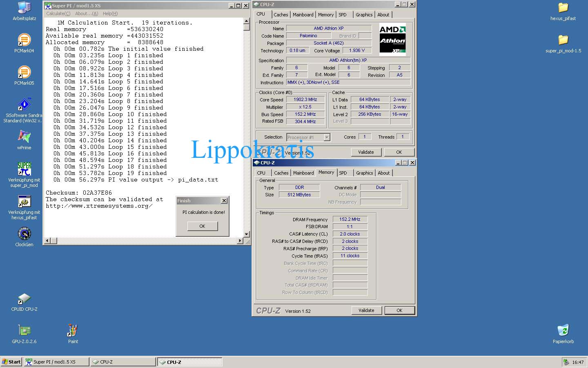Viewport: 588px width, 368px height.
Task: Click the system tray clock 16:47
Action: (578, 362)
